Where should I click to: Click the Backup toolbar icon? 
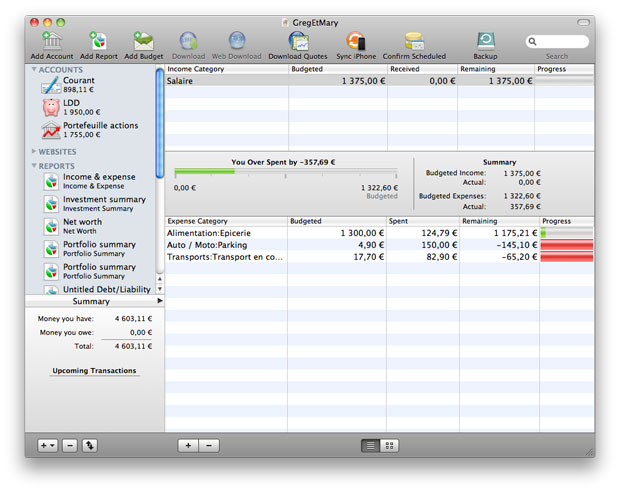485,41
